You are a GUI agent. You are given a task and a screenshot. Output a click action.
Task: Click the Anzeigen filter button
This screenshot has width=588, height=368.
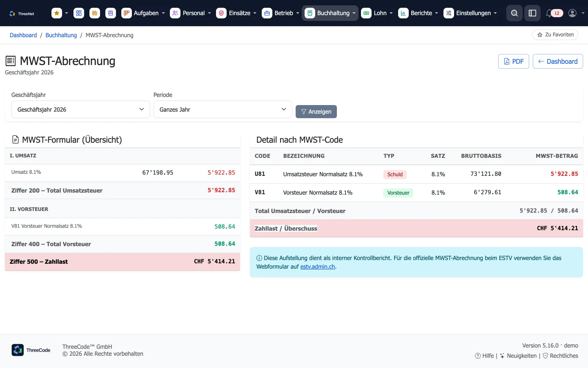click(x=316, y=112)
